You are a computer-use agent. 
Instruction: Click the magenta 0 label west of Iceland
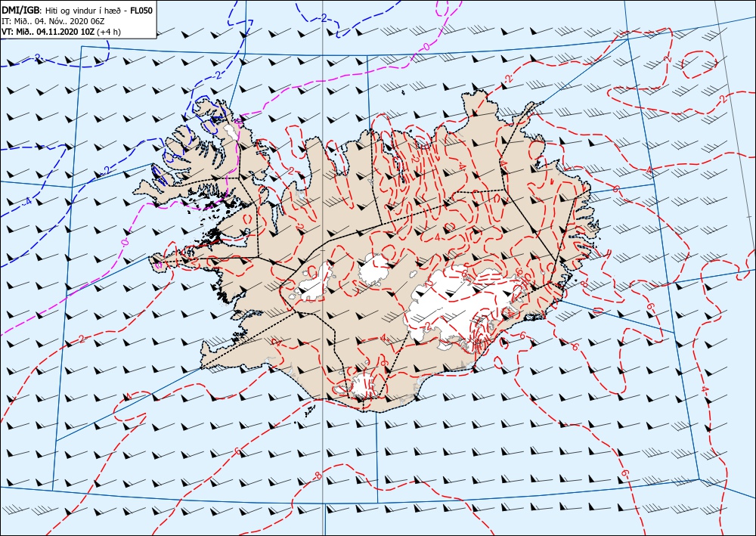pos(125,241)
